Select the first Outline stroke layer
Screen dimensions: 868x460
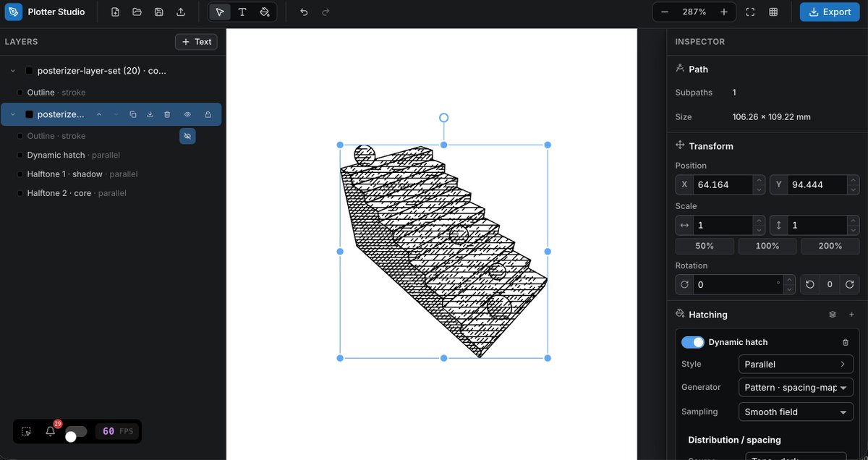click(x=56, y=93)
